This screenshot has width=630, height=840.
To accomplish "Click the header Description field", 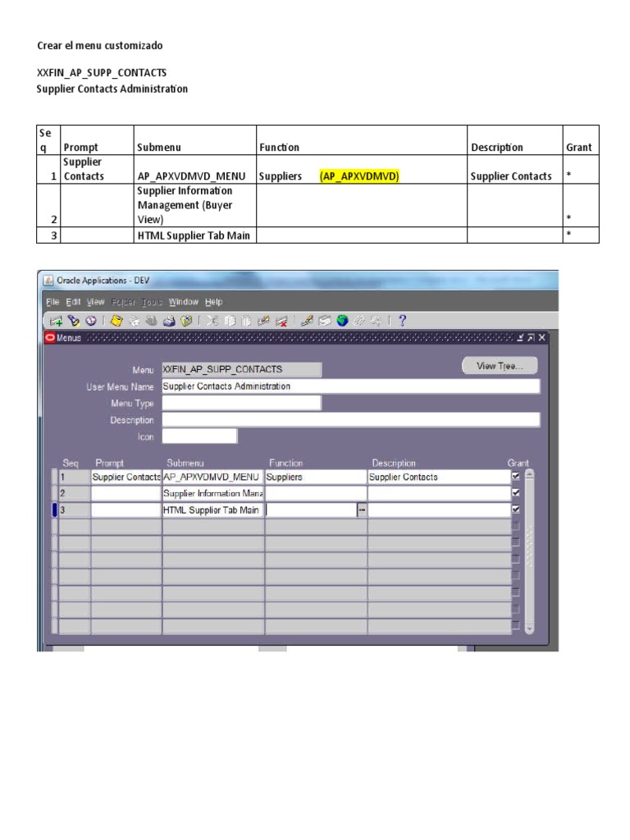I will [351, 419].
